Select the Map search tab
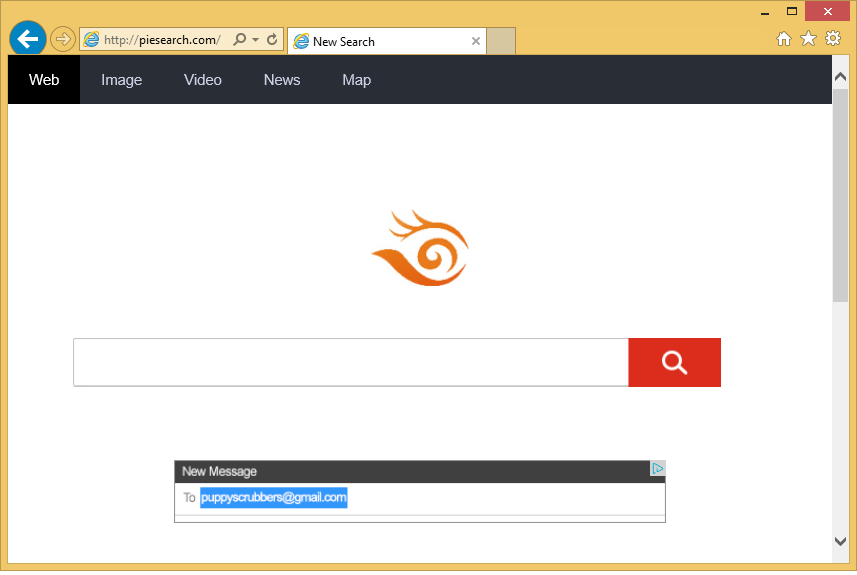This screenshot has width=857, height=575. (356, 80)
